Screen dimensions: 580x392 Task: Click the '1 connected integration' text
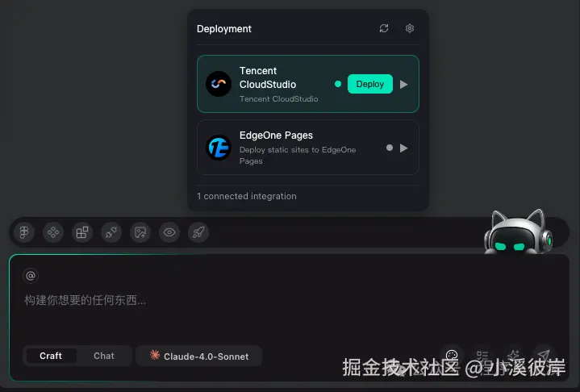(247, 196)
